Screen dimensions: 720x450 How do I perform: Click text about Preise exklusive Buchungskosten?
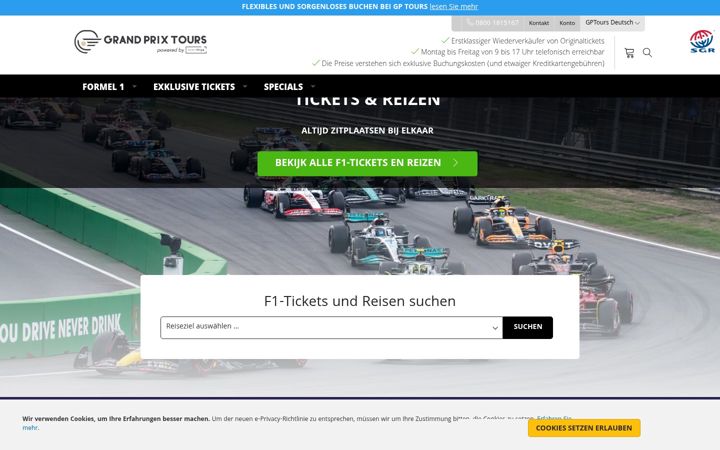pos(463,63)
